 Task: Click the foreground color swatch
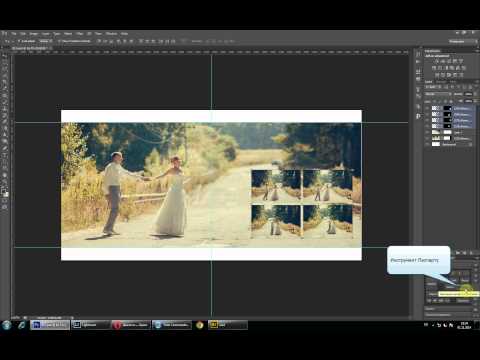pos(4,191)
